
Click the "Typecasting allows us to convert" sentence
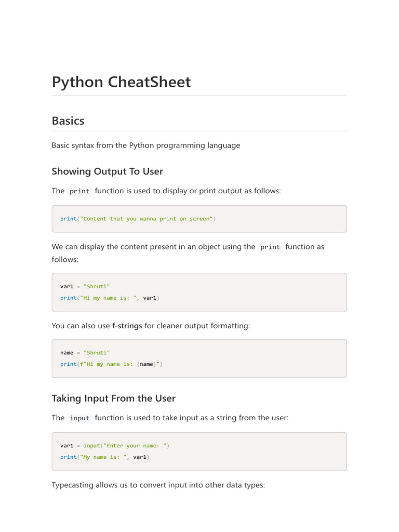158,485
